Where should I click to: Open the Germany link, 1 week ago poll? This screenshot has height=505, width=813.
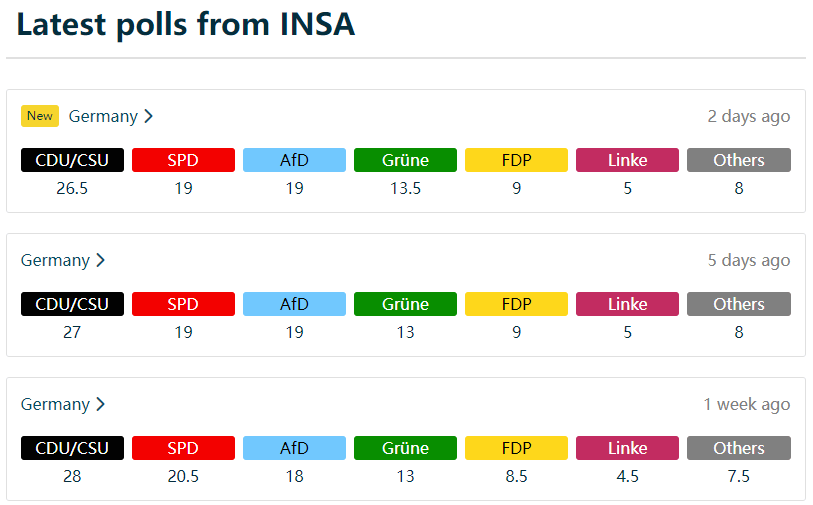[x=56, y=404]
